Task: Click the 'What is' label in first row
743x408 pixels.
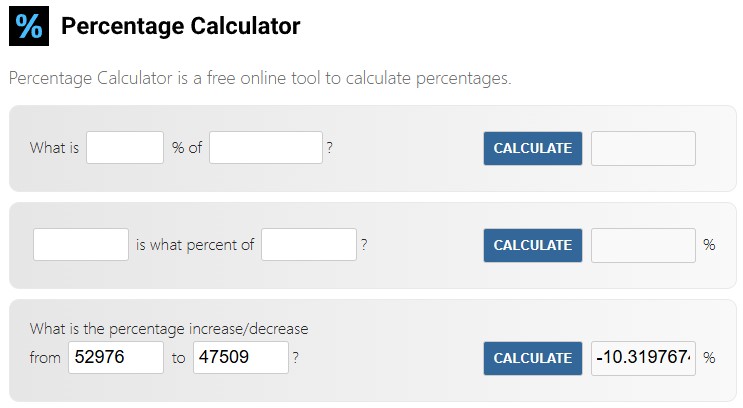Action: 54,148
